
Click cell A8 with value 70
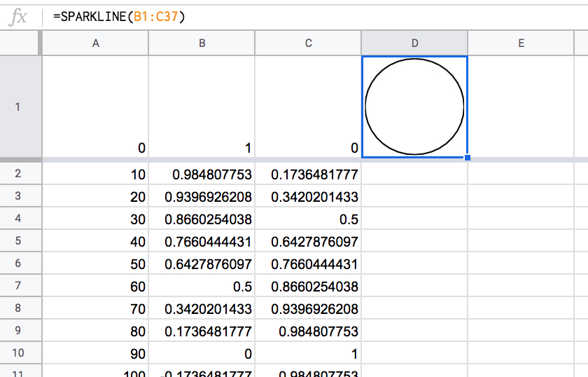[x=96, y=308]
